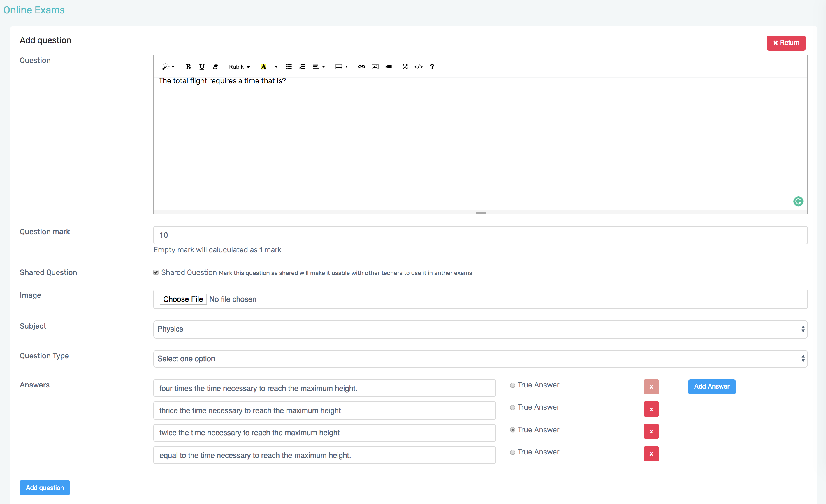Insert a picture in editor
This screenshot has height=504, width=826.
pos(375,67)
